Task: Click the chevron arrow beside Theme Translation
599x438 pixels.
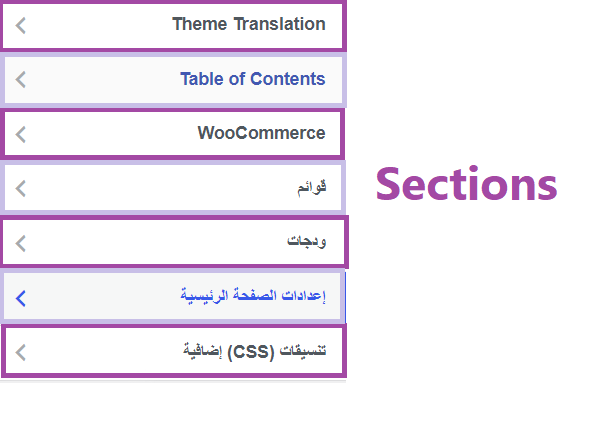Action: click(x=21, y=26)
